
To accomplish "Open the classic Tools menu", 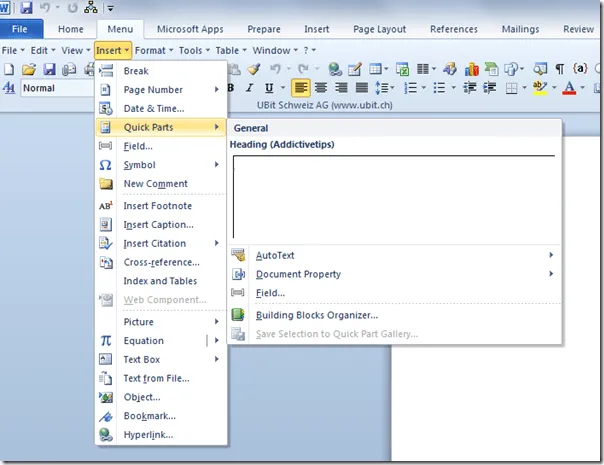I will [x=195, y=50].
